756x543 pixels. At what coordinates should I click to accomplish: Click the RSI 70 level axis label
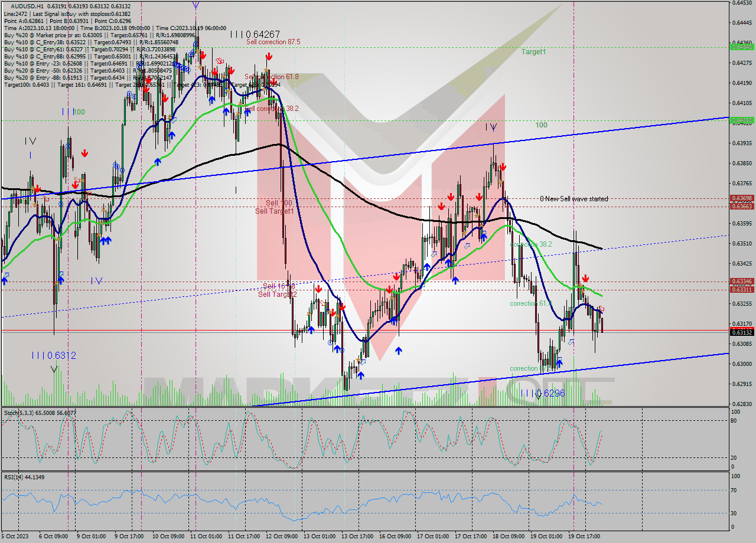(734, 490)
